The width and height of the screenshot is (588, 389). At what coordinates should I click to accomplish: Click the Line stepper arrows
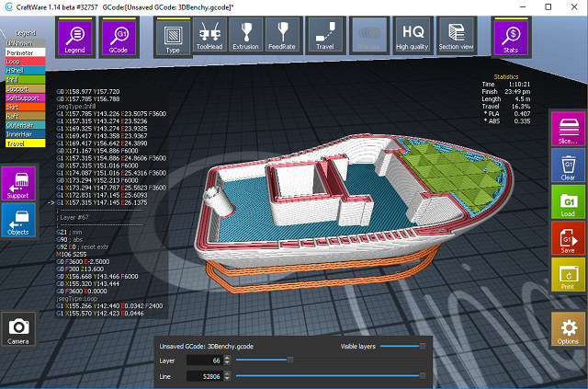pos(227,376)
